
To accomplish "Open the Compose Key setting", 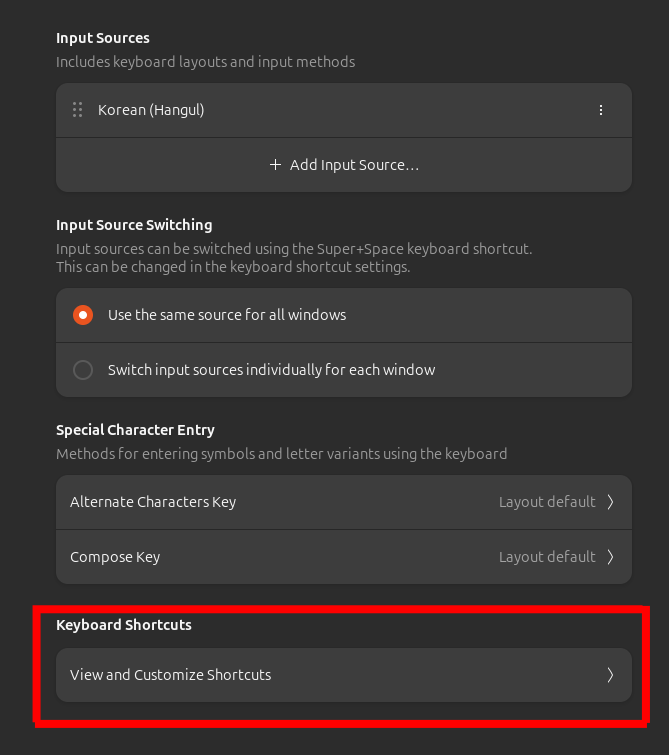I will [344, 557].
